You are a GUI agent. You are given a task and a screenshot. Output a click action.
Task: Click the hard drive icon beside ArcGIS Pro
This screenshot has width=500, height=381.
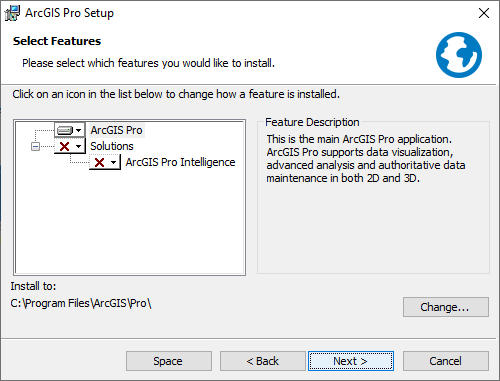pos(65,130)
